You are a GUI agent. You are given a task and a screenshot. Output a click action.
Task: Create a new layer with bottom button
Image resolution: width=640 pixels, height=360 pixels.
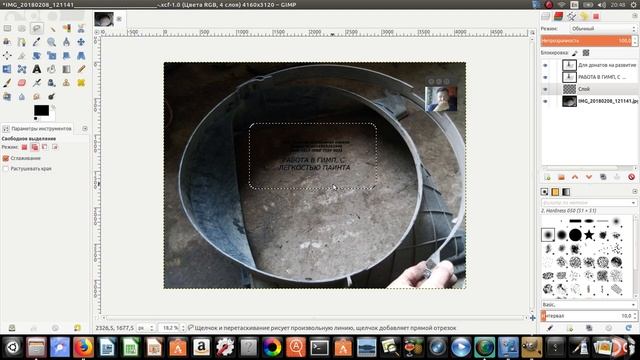(x=547, y=177)
